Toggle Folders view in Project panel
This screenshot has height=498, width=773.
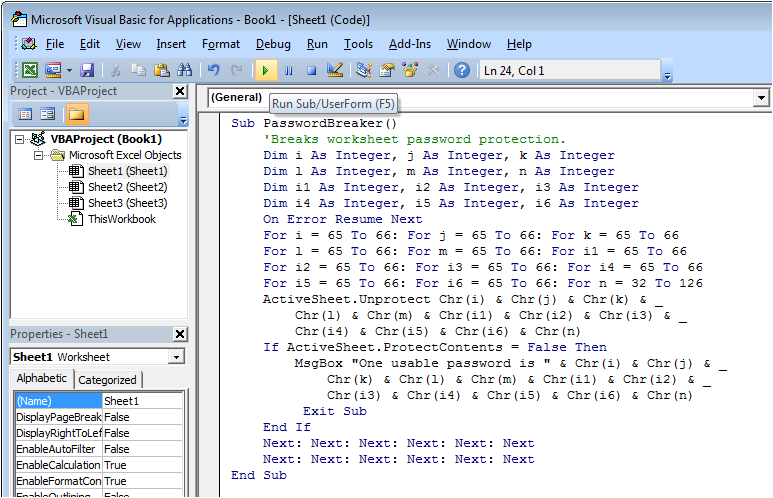(76, 114)
